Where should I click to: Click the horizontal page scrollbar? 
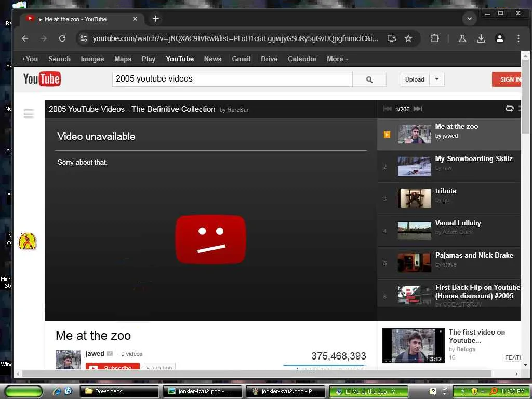[257, 374]
